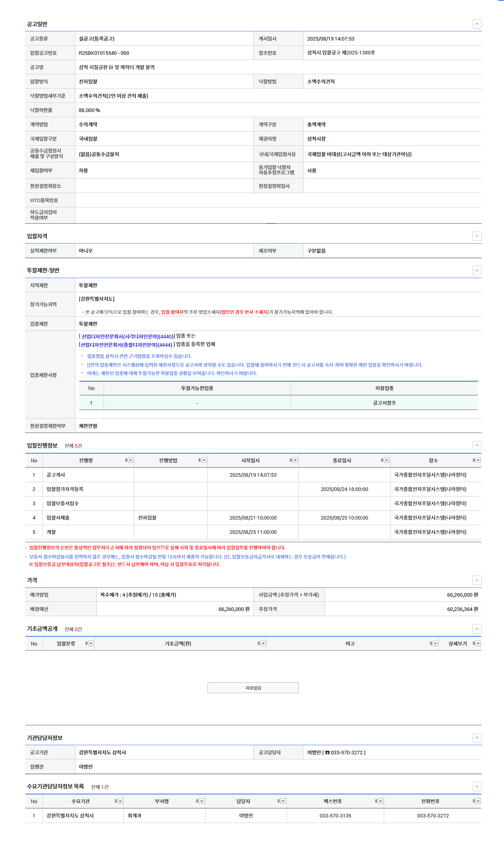Open the 진행명 column filter dropdown
This screenshot has width=504, height=856.
(x=131, y=460)
